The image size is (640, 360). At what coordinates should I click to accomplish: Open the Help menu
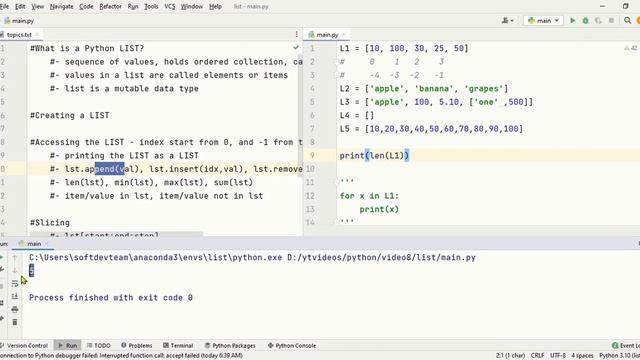point(215,7)
